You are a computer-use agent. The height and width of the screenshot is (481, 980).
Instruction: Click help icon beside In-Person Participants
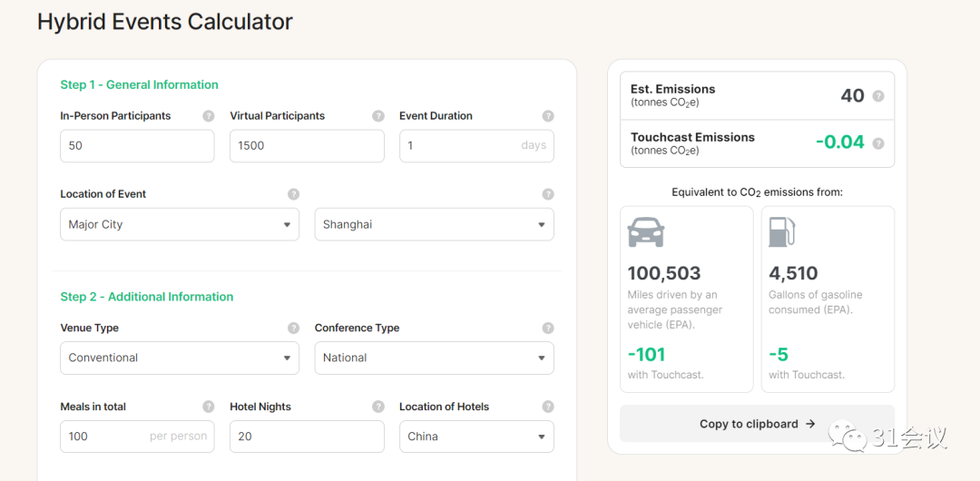(x=209, y=116)
